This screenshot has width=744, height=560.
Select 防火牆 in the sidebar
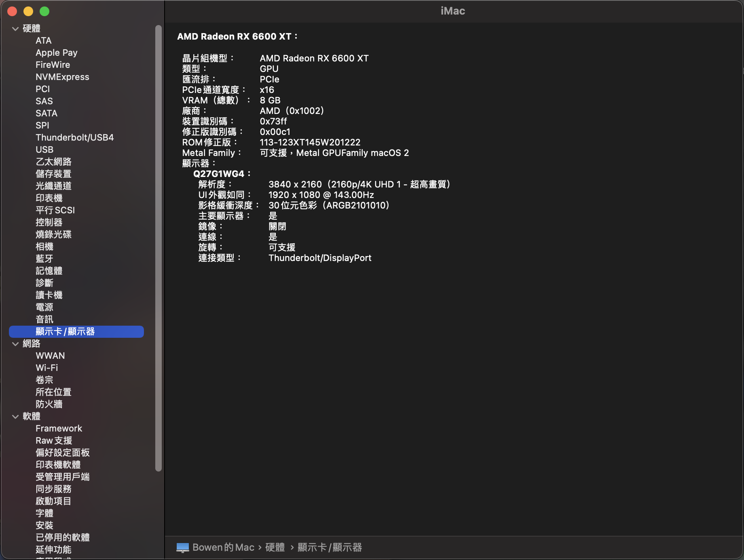click(49, 404)
